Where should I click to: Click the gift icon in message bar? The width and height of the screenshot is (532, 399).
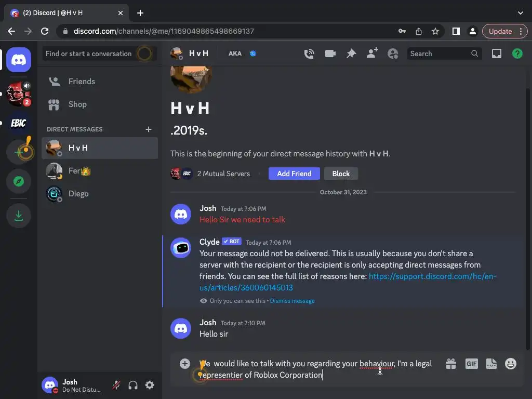(451, 364)
